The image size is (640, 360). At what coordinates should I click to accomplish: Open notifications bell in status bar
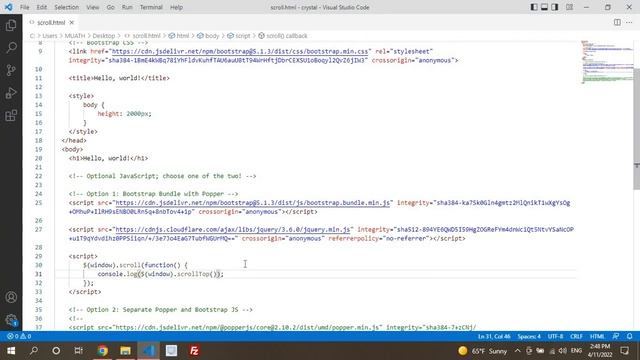[629, 336]
